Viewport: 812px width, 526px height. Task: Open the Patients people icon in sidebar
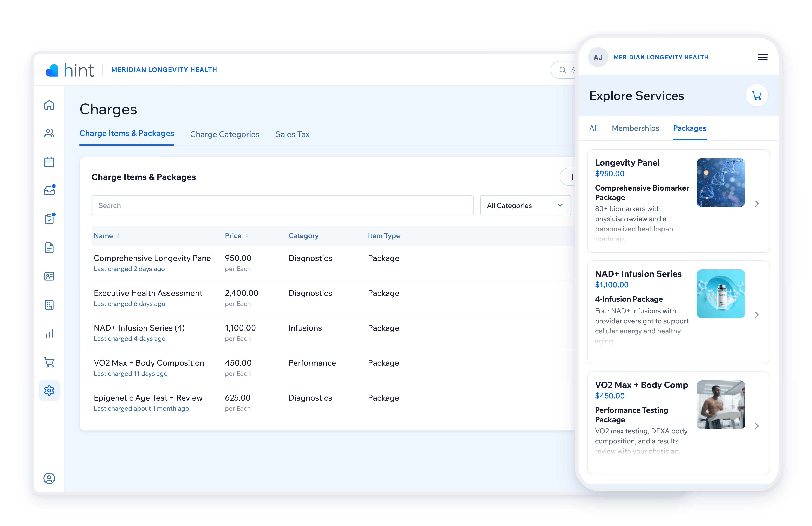(49, 133)
